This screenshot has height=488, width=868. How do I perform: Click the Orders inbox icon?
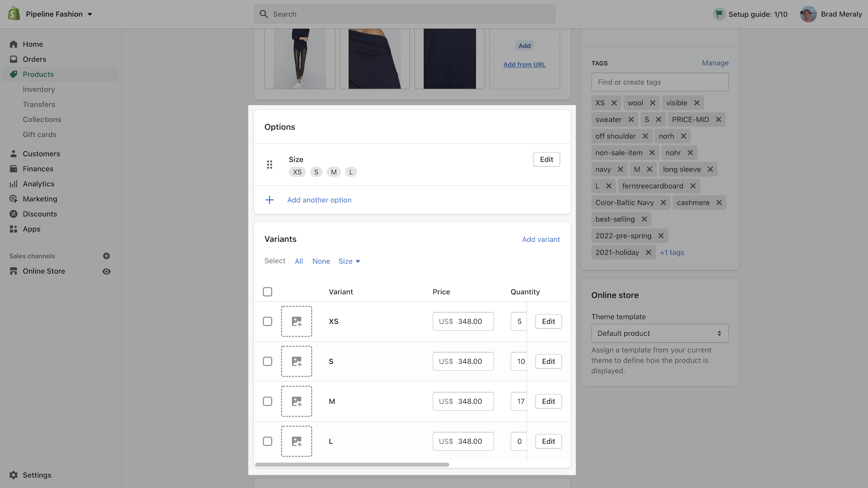coord(14,59)
